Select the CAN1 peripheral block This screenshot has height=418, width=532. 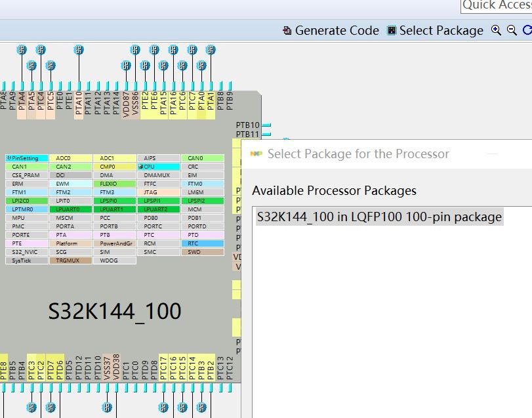click(x=26, y=167)
